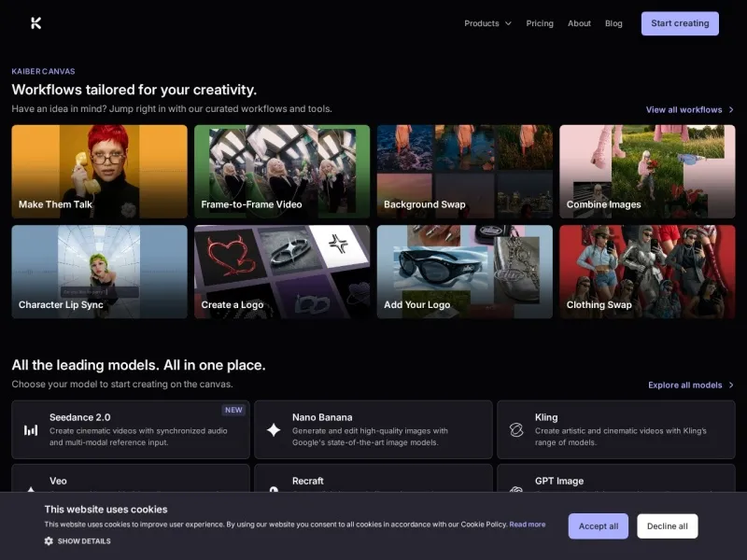Open the Make Them Talk workflow
The height and width of the screenshot is (560, 747).
click(x=99, y=172)
